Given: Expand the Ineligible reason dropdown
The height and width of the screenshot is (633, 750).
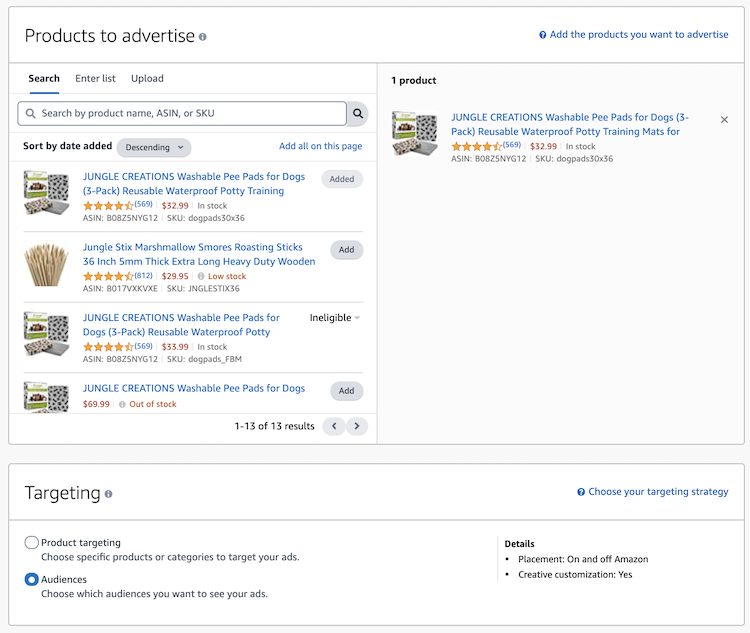Looking at the screenshot, I should click(335, 318).
